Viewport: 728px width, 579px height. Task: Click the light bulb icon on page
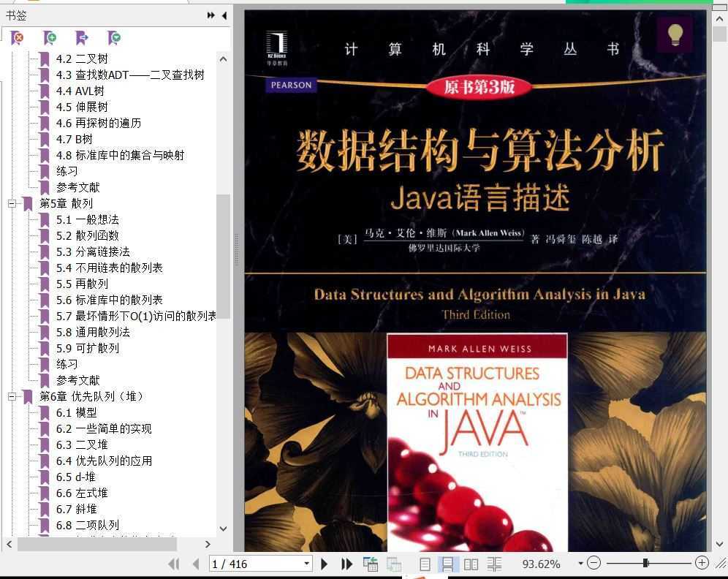pyautogui.click(x=675, y=34)
